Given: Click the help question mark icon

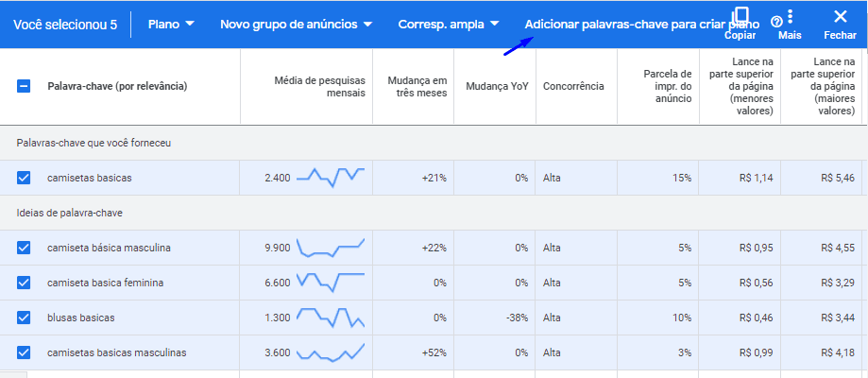Looking at the screenshot, I should pos(776,21).
